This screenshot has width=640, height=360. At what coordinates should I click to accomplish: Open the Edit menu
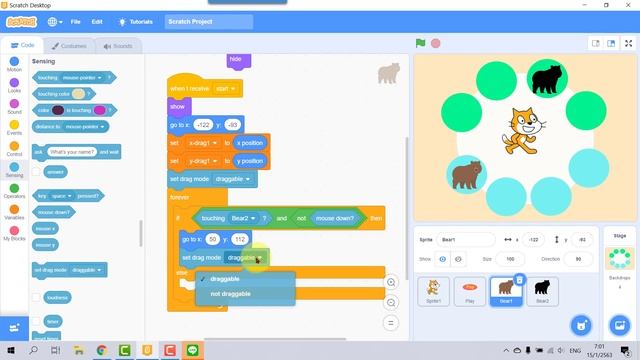pyautogui.click(x=97, y=22)
